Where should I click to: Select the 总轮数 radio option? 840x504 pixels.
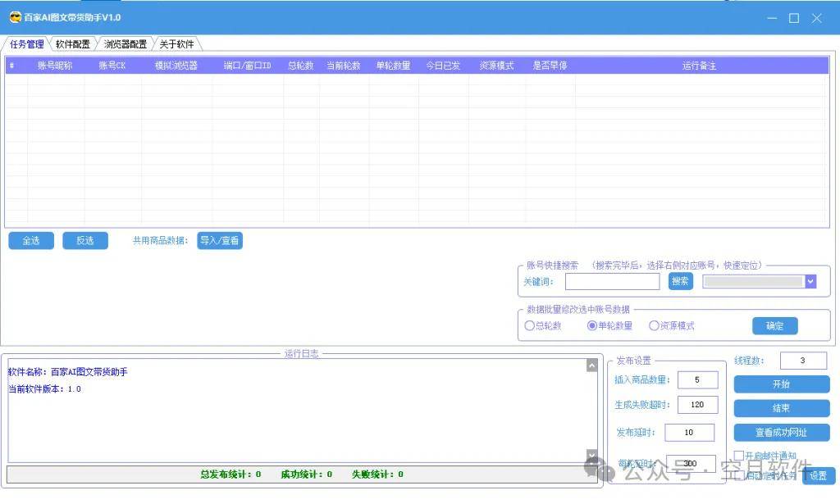coord(530,325)
